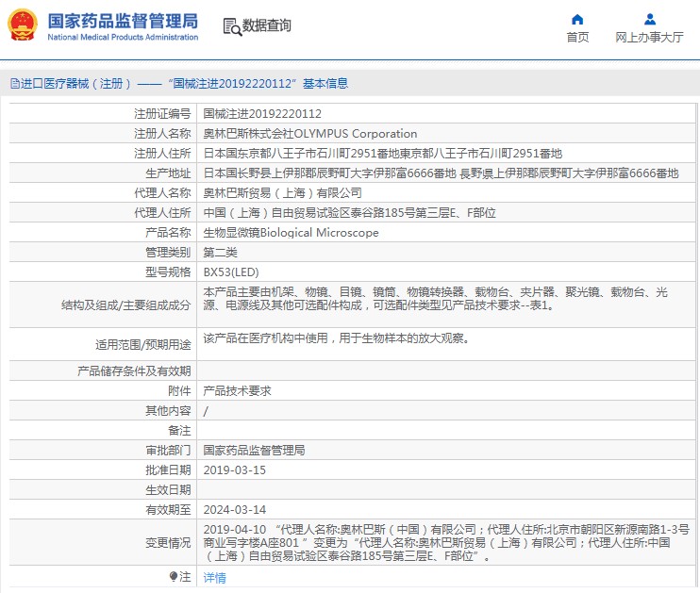Click the home icon above 首页

[577, 19]
